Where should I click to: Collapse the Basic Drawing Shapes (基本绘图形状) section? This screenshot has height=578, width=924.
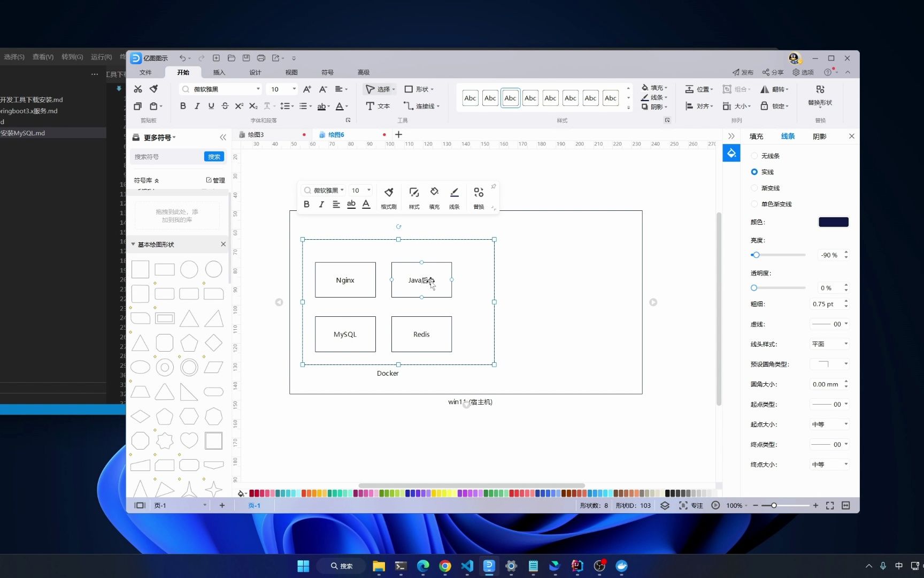click(x=133, y=244)
